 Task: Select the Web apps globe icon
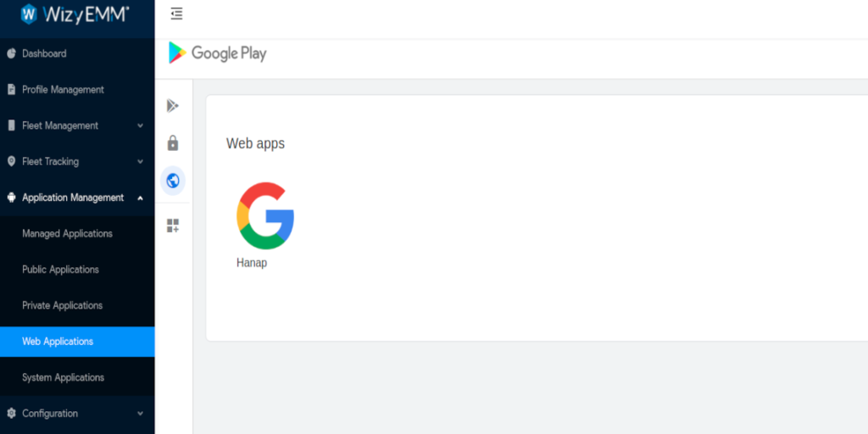[173, 181]
